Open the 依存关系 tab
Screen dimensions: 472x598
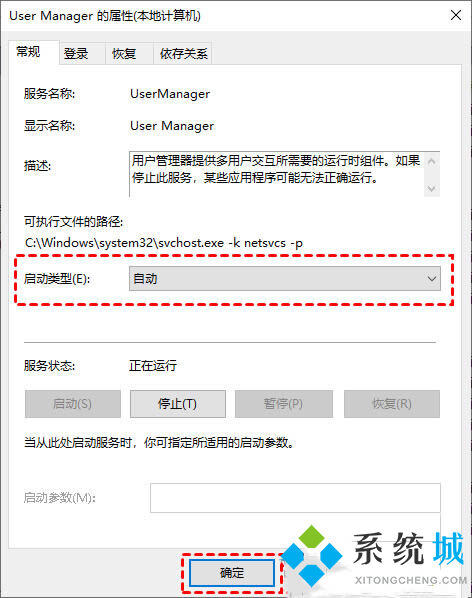coord(183,53)
